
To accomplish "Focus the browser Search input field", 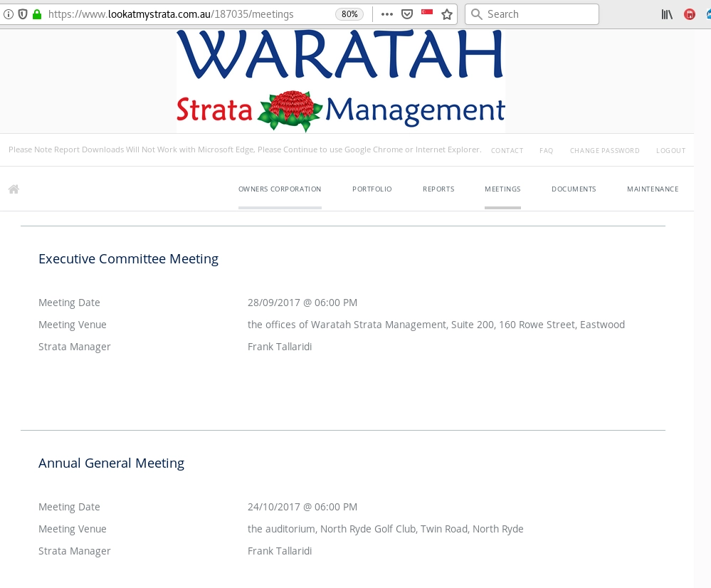I will [532, 14].
